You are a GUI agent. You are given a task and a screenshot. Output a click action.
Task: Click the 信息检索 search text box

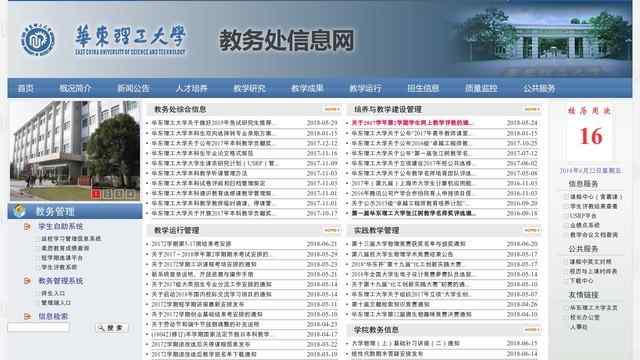point(39,327)
